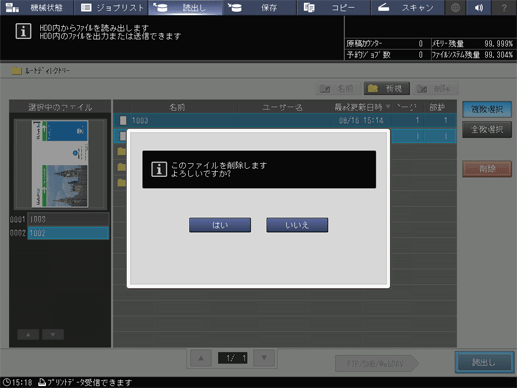Screen dimensions: 517x388
Task: Click the root directory folder icon
Action: click(x=16, y=70)
